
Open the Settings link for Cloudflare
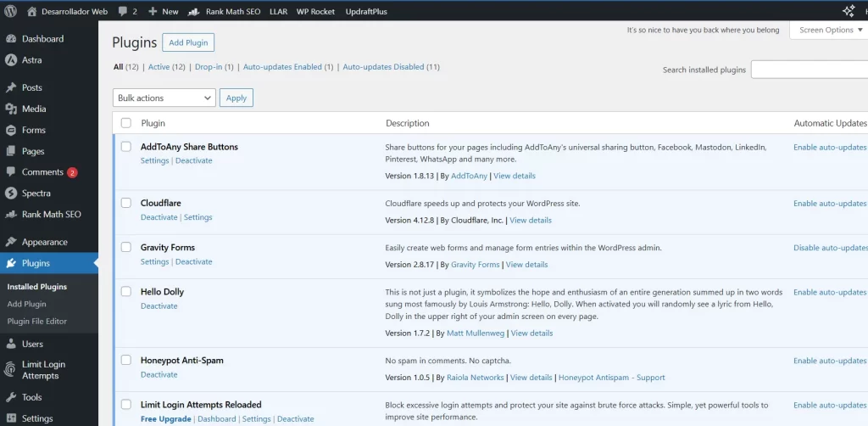click(198, 217)
